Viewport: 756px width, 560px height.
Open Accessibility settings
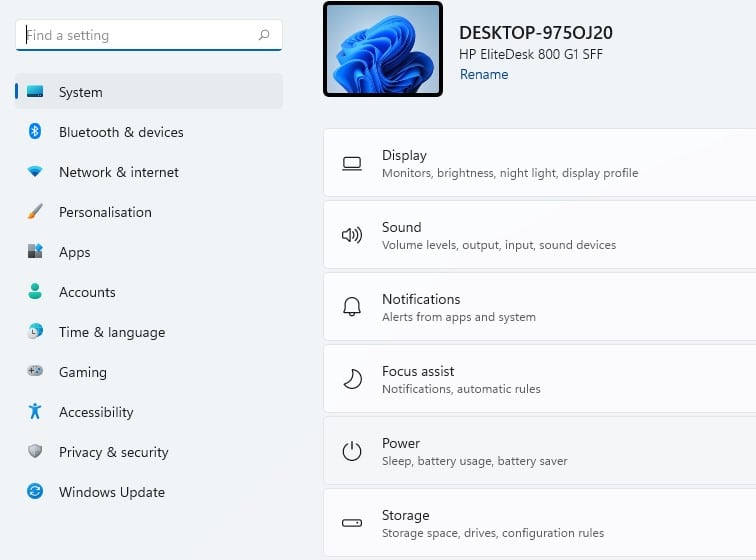point(149,411)
